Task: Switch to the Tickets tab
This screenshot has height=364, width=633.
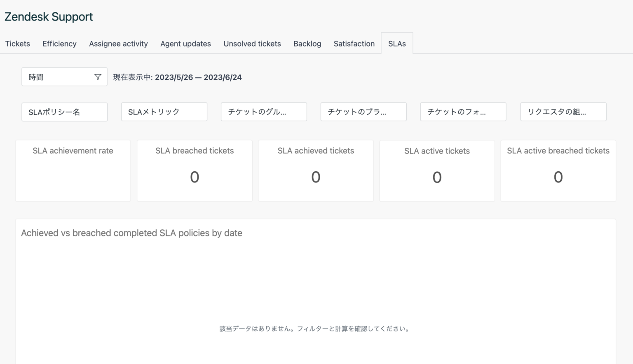Action: (x=17, y=44)
